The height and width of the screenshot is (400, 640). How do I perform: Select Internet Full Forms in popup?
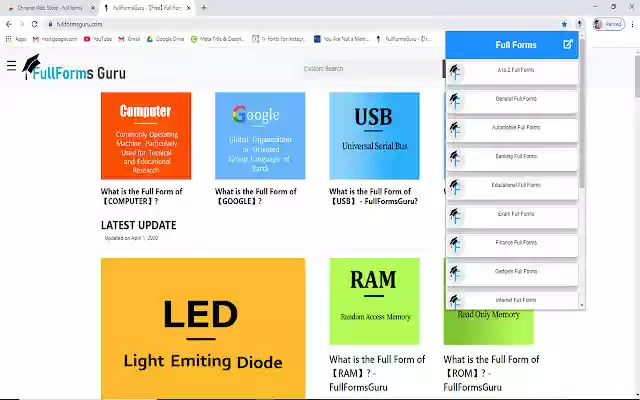coord(512,300)
